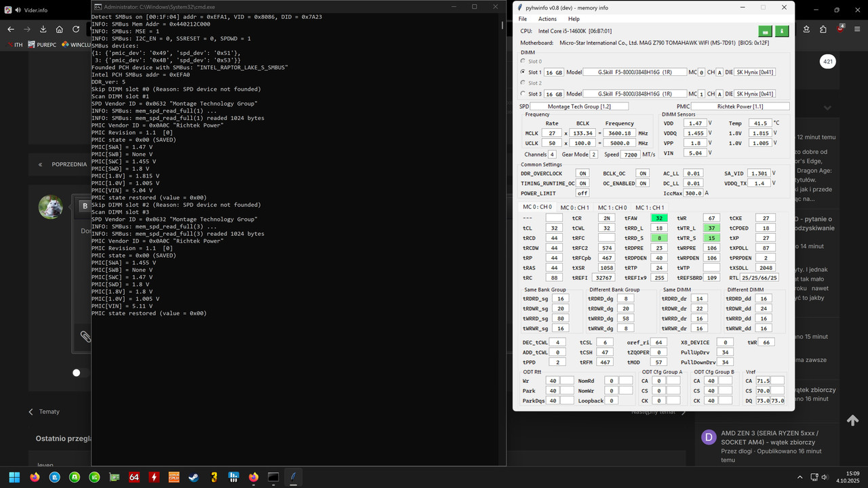Image resolution: width=868 pixels, height=488 pixels.
Task: Open the red lightning bolt taskbar app
Action: click(x=154, y=477)
